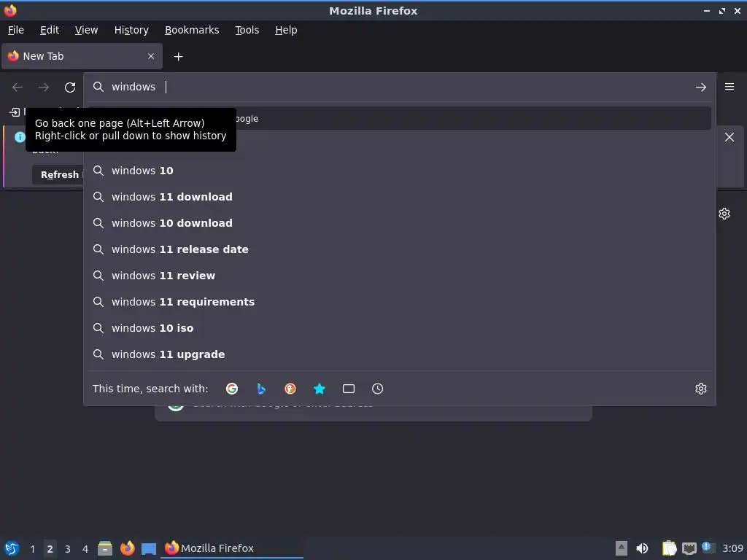The height and width of the screenshot is (560, 747).
Task: Search this time with Bing icon
Action: [x=261, y=389]
